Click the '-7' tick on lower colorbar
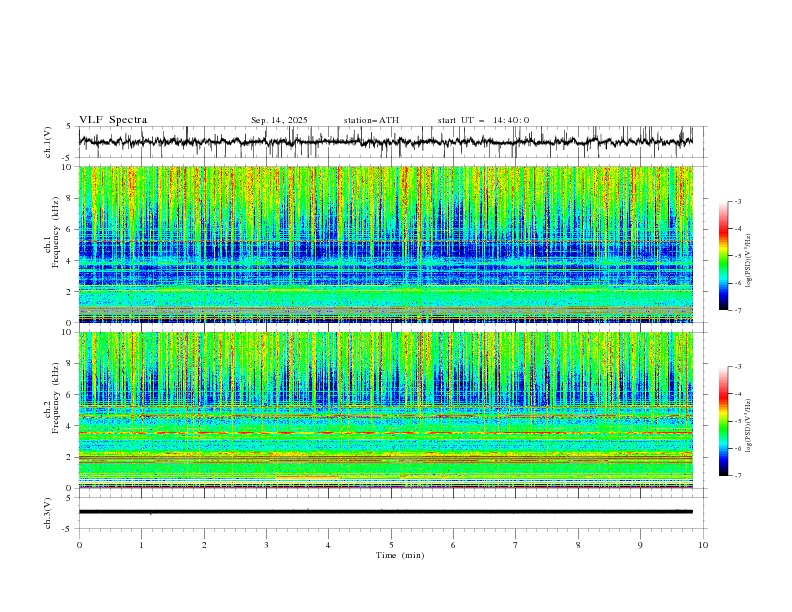The height and width of the screenshot is (612, 792). click(738, 476)
